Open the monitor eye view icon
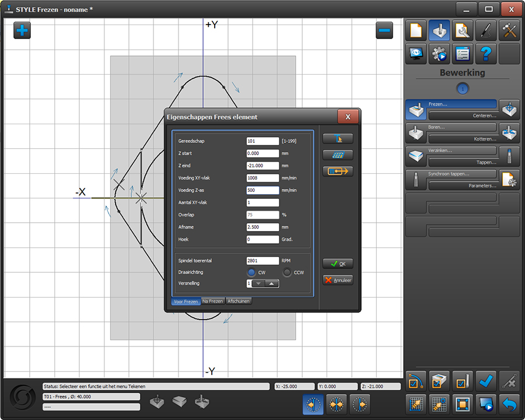The image size is (525, 420). click(415, 54)
